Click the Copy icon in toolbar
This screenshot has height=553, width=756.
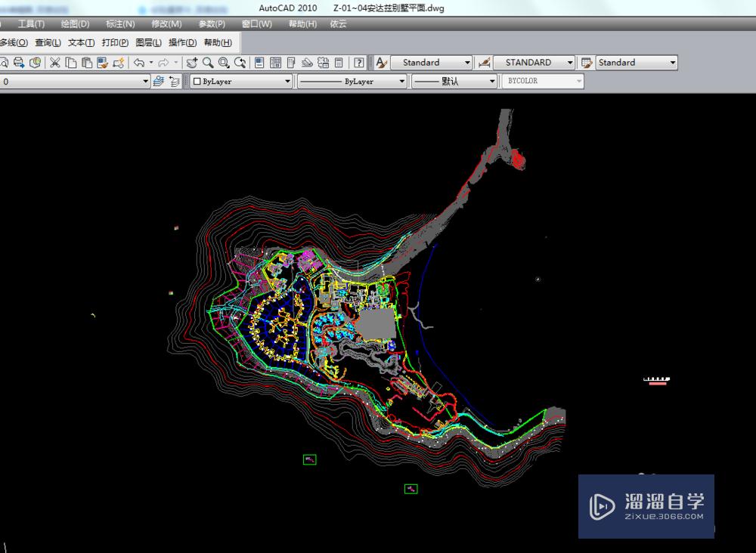71,63
